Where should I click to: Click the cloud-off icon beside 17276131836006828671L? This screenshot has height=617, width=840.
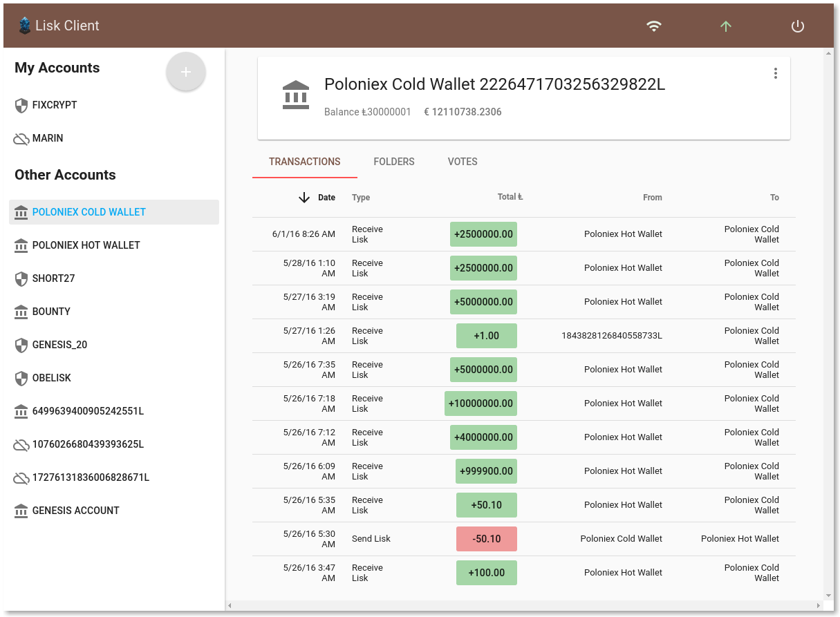tap(21, 478)
